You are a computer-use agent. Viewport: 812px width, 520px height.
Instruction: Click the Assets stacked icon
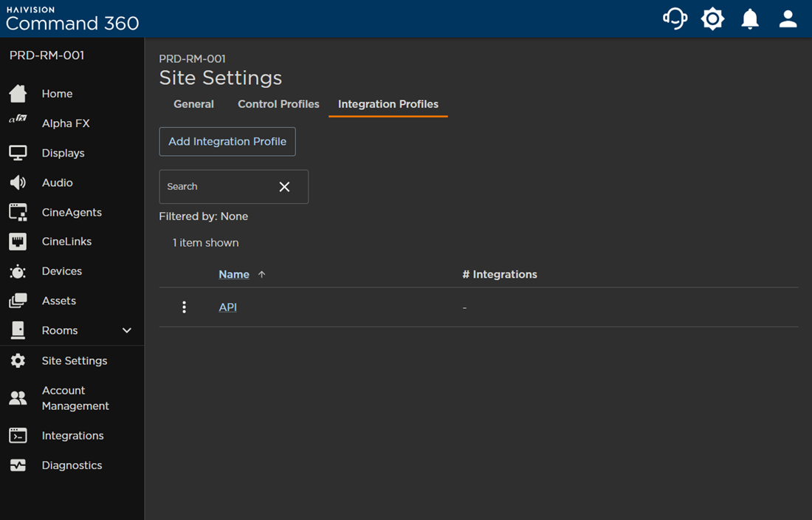coord(18,301)
